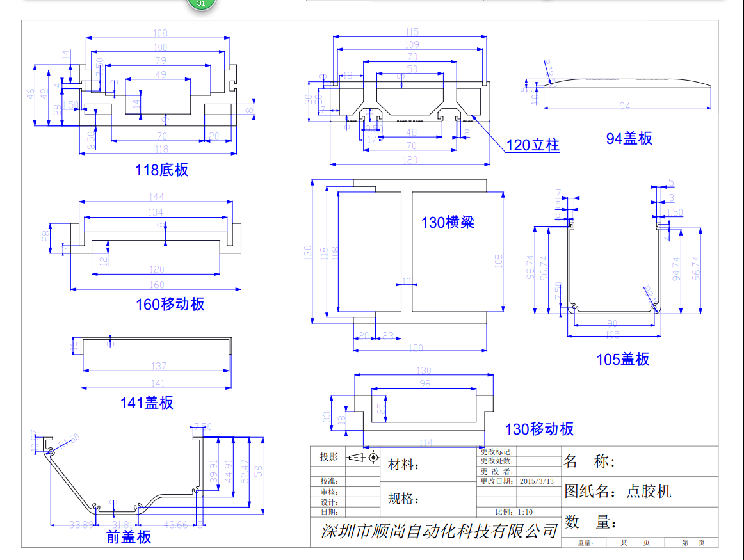Click the 前盖板 label text
The height and width of the screenshot is (560, 744).
pyautogui.click(x=129, y=537)
